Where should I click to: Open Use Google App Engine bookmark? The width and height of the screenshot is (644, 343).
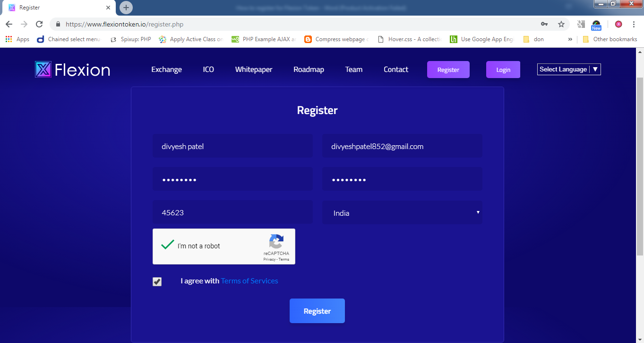click(x=482, y=39)
